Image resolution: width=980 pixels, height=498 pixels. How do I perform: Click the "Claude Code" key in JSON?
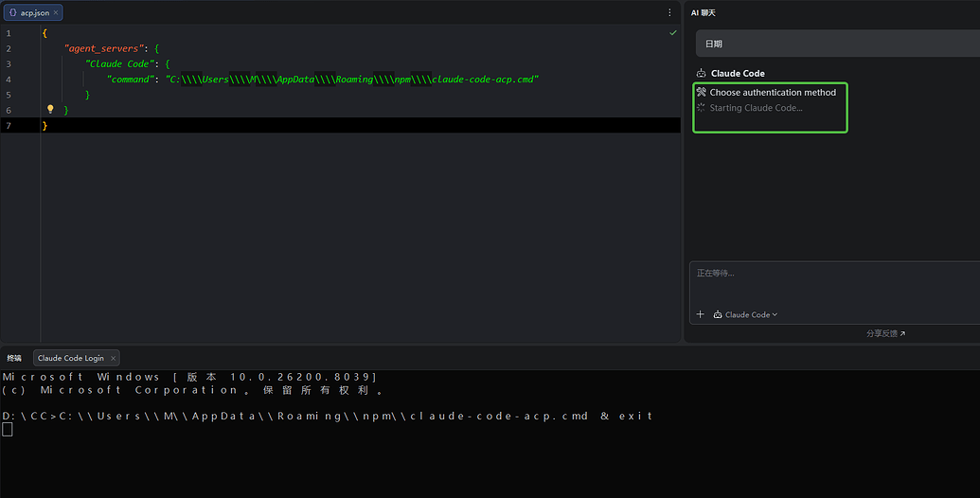pyautogui.click(x=119, y=63)
